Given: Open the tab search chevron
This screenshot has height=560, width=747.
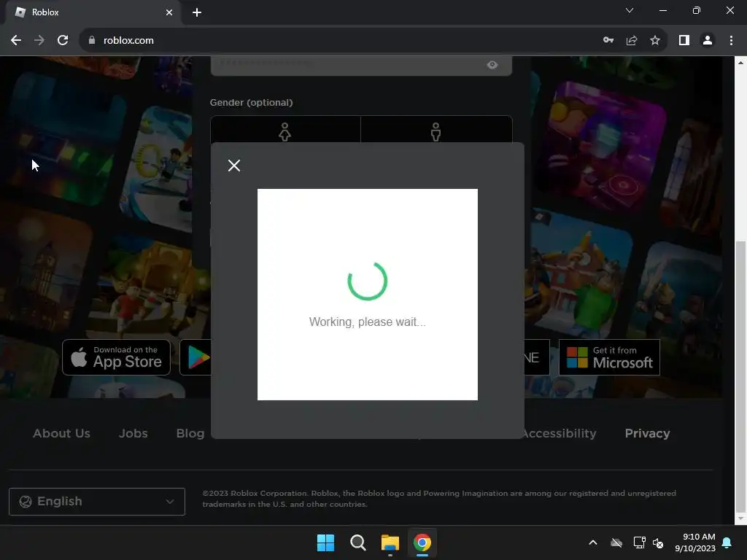Looking at the screenshot, I should tap(630, 10).
